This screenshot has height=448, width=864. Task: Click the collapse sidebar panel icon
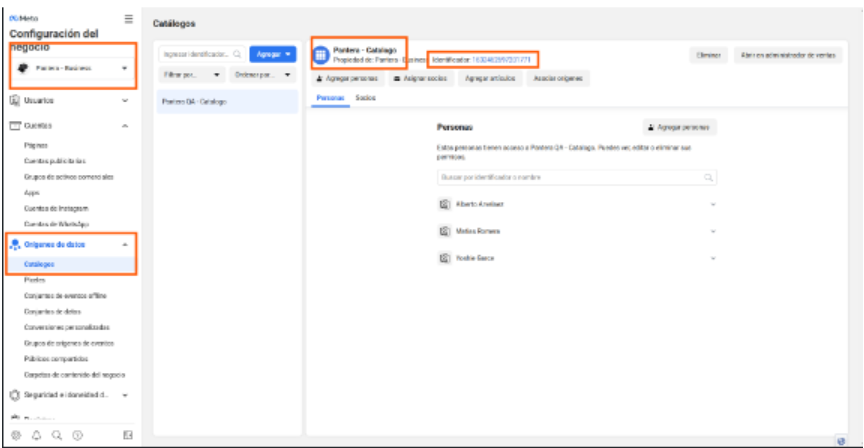[x=127, y=435]
